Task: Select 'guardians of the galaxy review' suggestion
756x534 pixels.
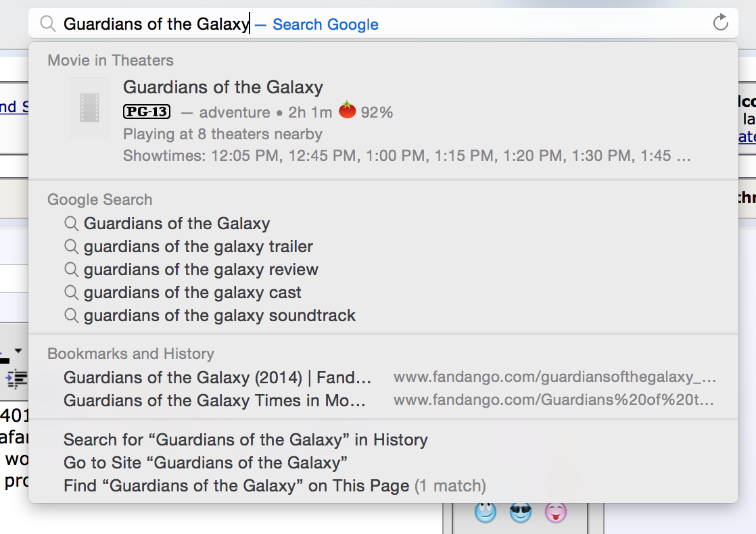Action: (201, 270)
